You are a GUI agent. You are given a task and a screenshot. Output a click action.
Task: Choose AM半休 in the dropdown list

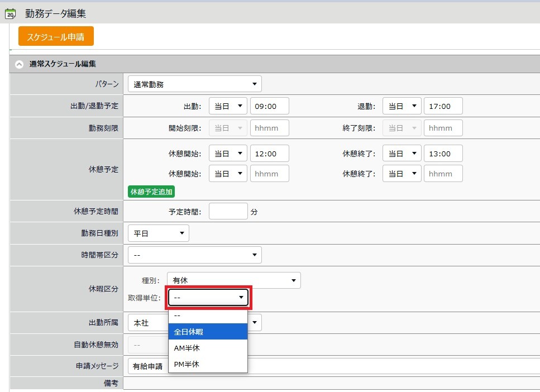tap(208, 348)
